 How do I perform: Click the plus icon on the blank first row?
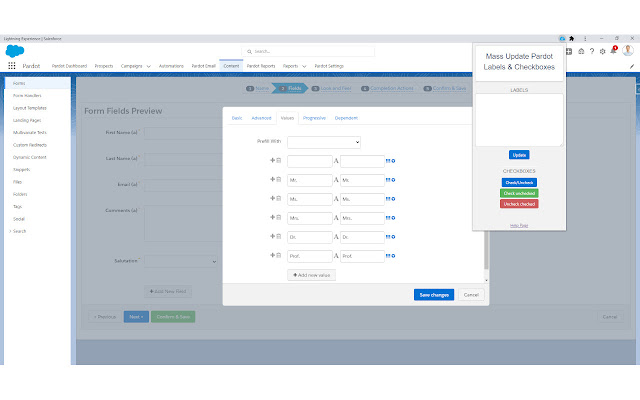(x=272, y=160)
